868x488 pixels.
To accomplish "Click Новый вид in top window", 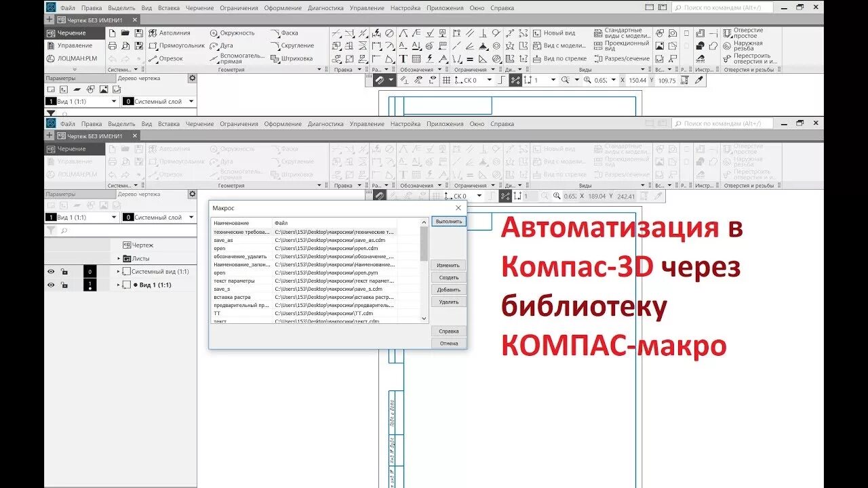I will tap(554, 33).
